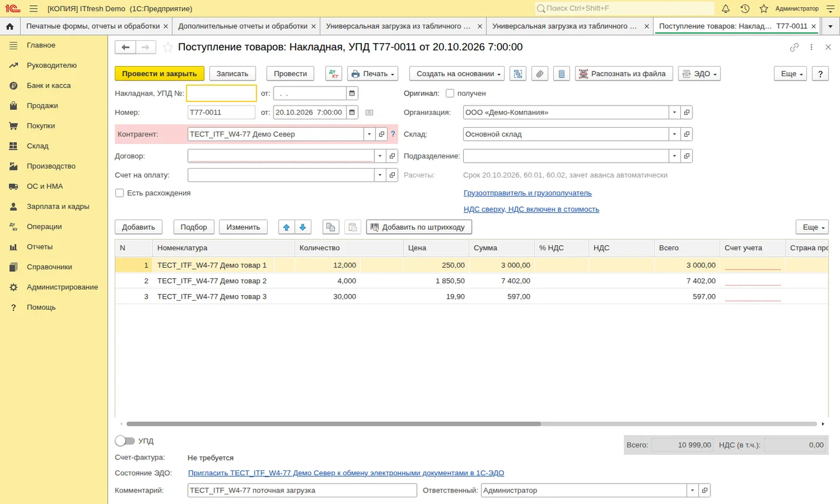Move the row down with the blue arrow

click(303, 227)
